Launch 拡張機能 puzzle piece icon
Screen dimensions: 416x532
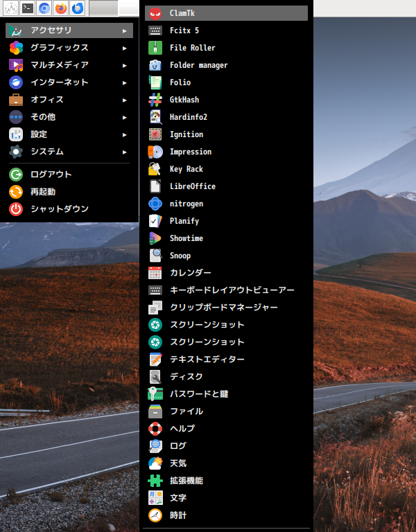coord(155,481)
